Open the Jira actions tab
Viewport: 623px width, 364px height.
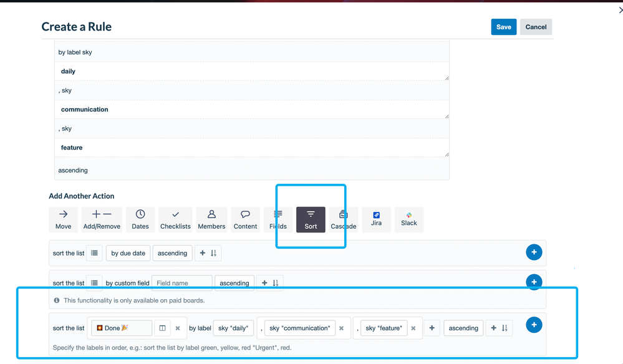[376, 219]
